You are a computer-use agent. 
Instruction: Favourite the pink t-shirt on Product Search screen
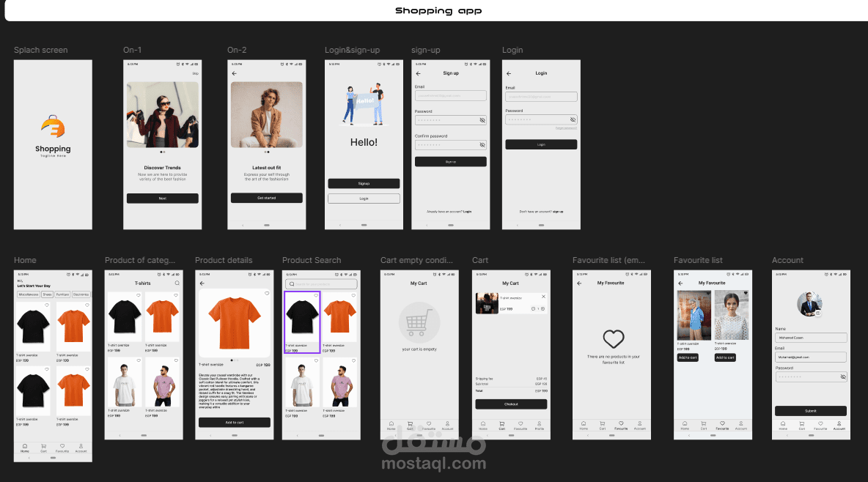click(353, 360)
